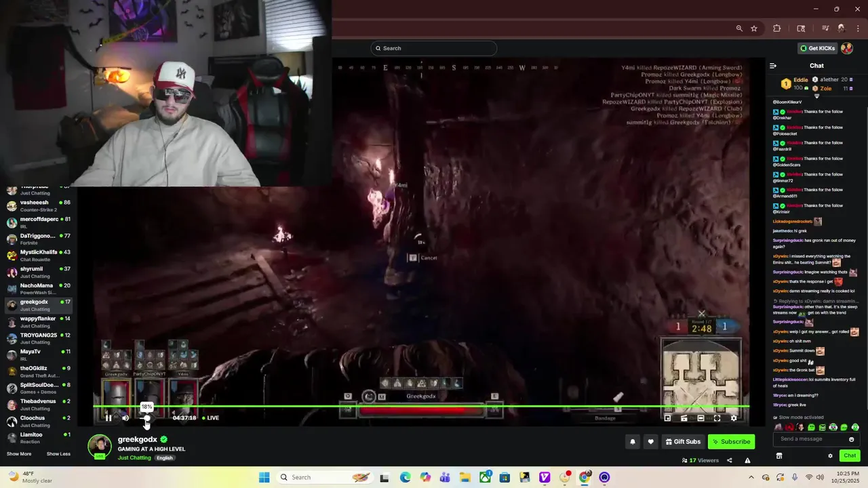Open vasheeesh channel in sidebar
Image resolution: width=868 pixels, height=488 pixels.
click(x=40, y=205)
